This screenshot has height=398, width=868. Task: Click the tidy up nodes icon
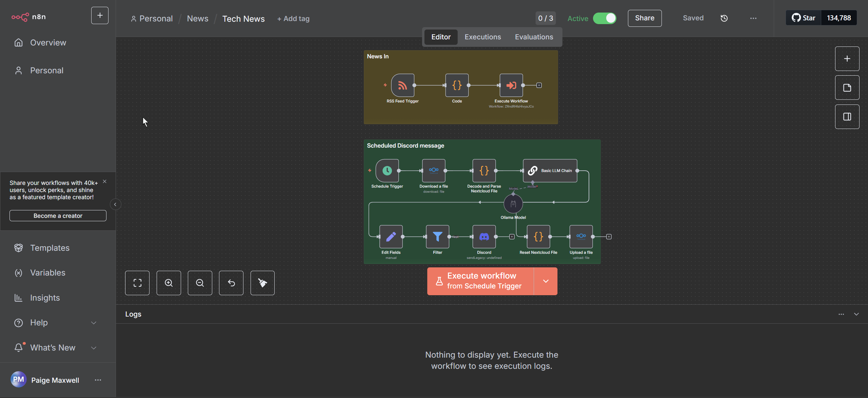(262, 283)
